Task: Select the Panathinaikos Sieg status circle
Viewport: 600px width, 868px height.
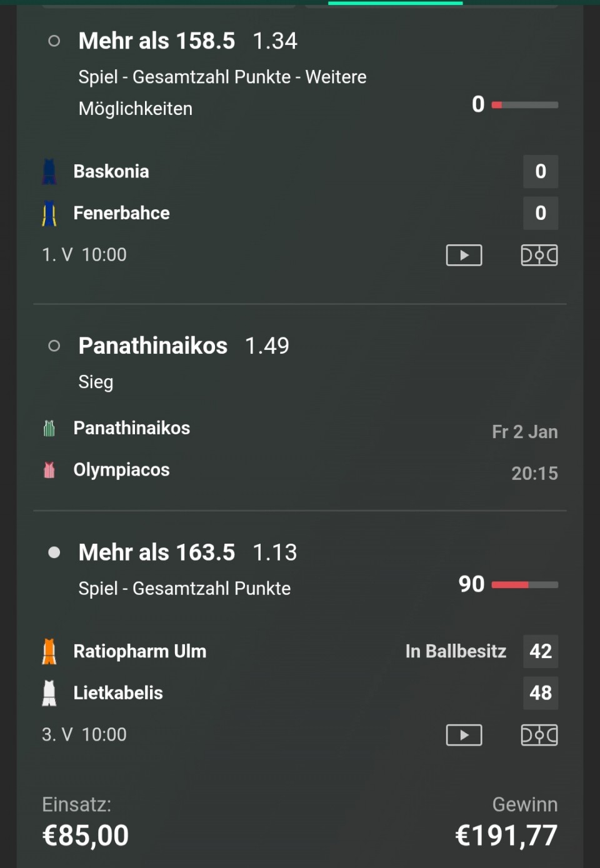Action: coord(54,346)
